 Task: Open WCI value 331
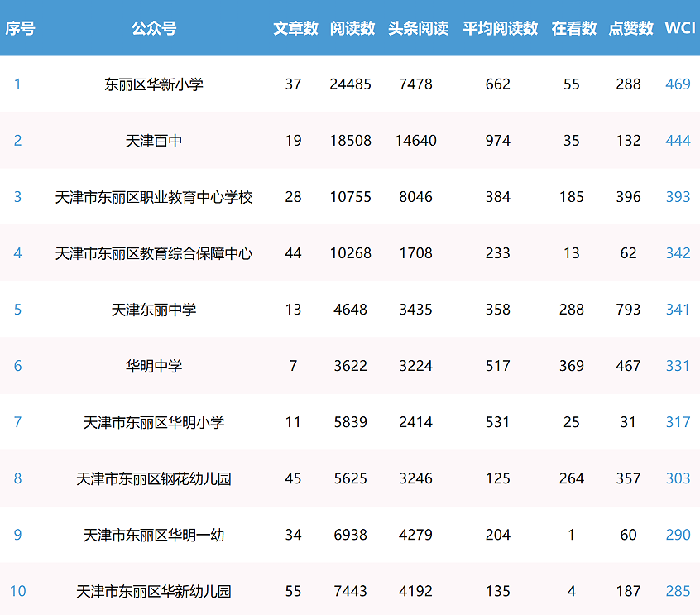tap(678, 366)
